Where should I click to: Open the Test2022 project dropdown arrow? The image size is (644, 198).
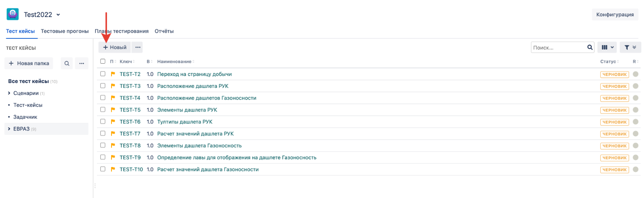(58, 15)
